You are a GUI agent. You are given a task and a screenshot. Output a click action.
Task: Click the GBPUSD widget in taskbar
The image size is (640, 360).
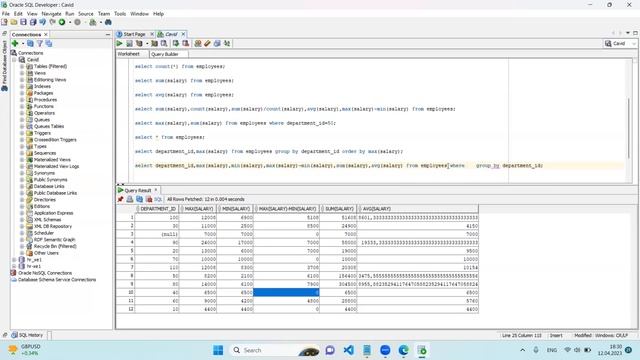25,350
